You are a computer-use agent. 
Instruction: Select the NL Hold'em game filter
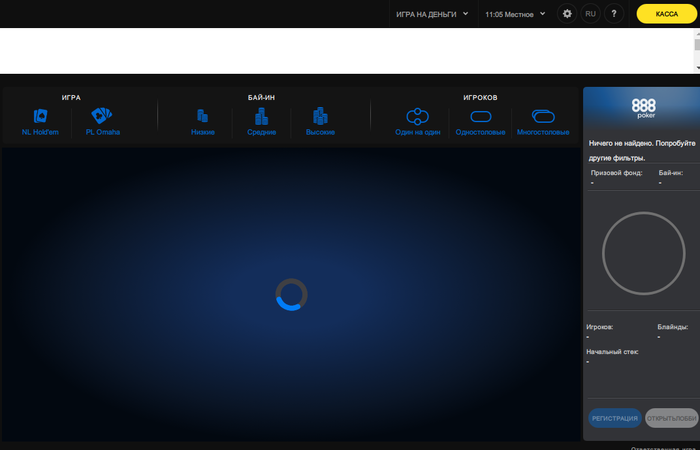(x=40, y=122)
